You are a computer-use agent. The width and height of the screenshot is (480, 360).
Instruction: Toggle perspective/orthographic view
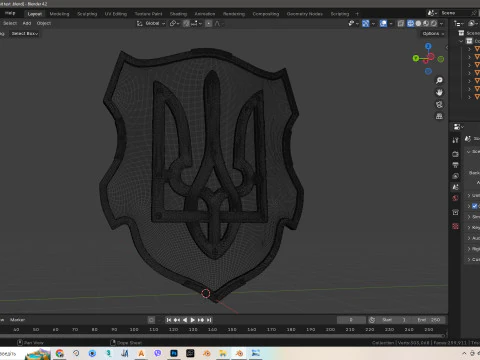click(439, 116)
